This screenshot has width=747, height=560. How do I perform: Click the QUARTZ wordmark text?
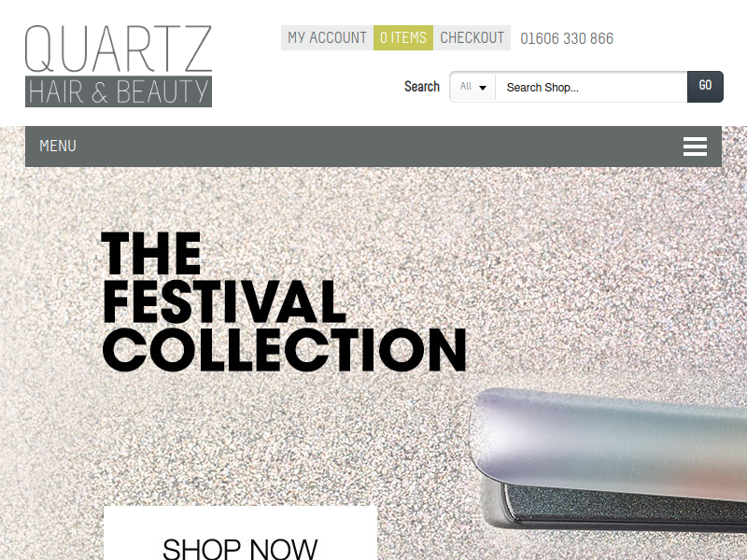119,49
